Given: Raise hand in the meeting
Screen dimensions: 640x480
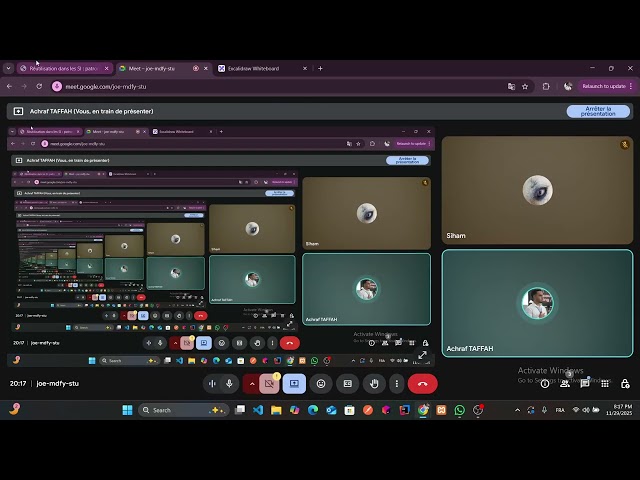Looking at the screenshot, I should pyautogui.click(x=374, y=383).
